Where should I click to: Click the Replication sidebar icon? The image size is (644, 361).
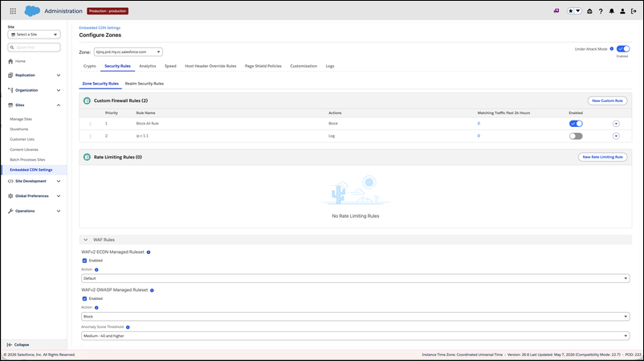[x=10, y=76]
